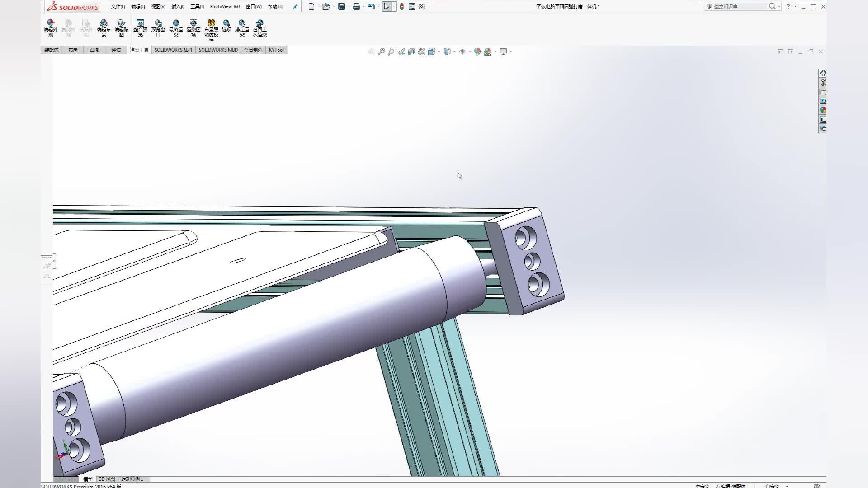Click the Display Style icon

pos(447,52)
